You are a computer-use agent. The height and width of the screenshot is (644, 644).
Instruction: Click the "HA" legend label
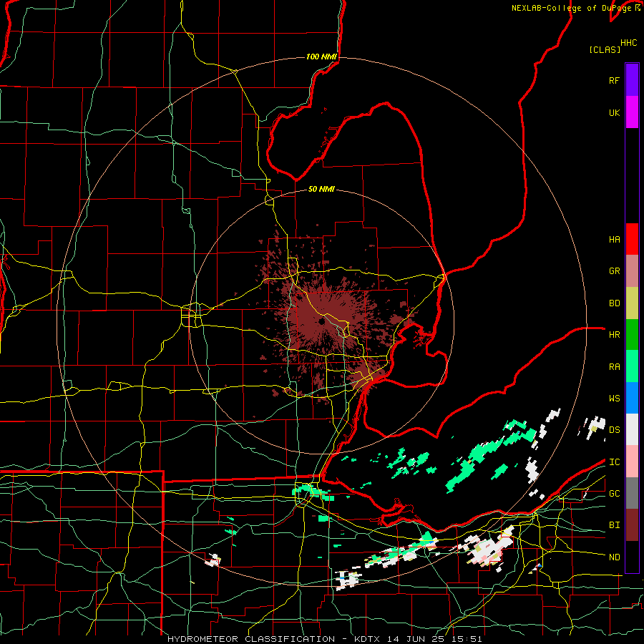click(x=614, y=240)
